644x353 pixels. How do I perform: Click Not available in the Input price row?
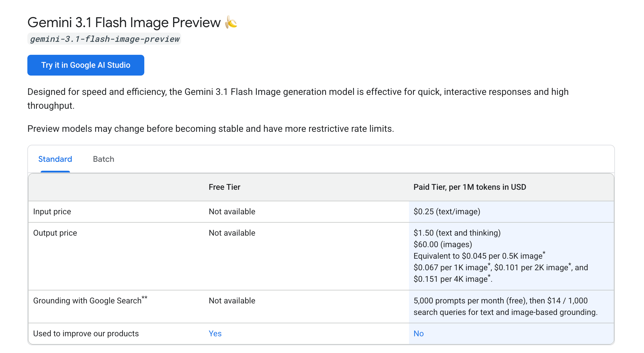click(x=232, y=212)
